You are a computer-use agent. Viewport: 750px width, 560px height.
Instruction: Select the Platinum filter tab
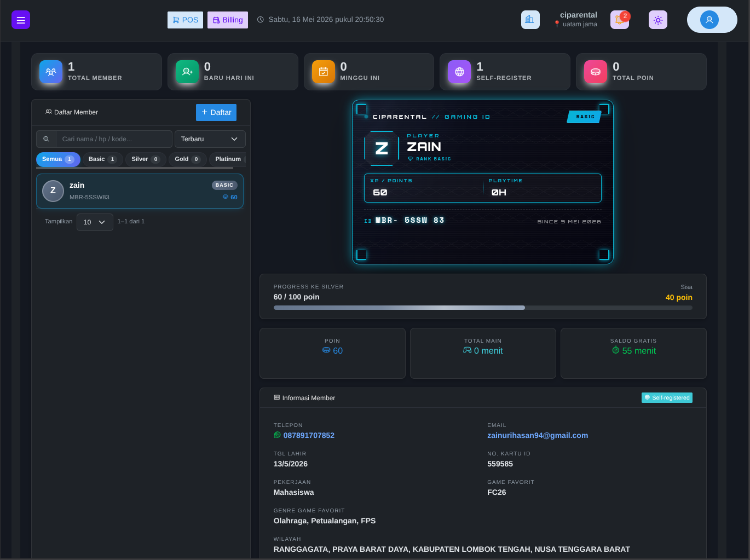pyautogui.click(x=228, y=159)
